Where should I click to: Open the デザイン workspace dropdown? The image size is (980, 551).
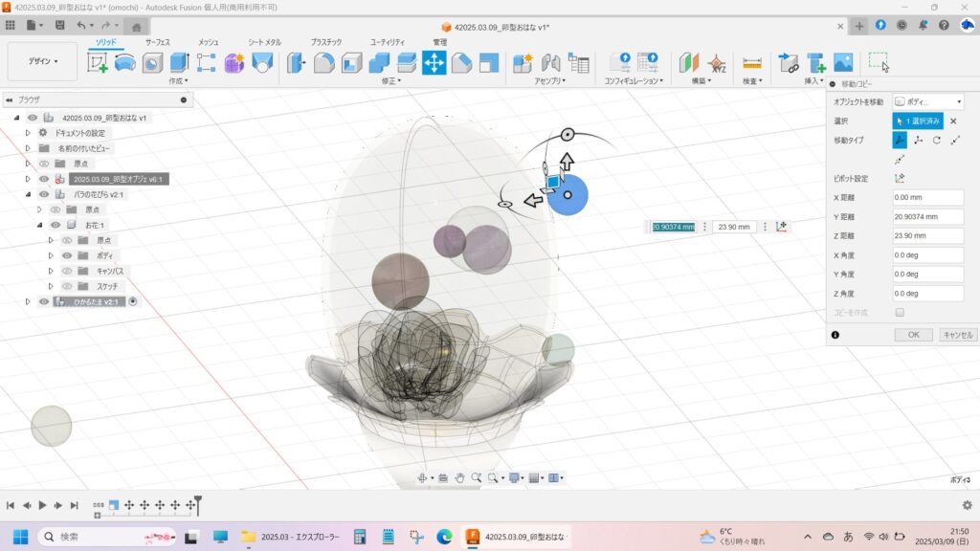(x=42, y=61)
